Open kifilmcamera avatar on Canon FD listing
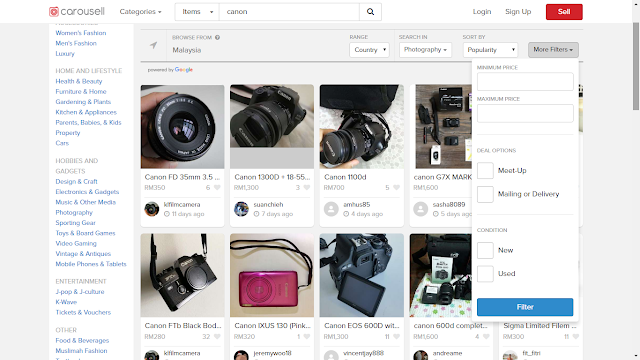 152,209
